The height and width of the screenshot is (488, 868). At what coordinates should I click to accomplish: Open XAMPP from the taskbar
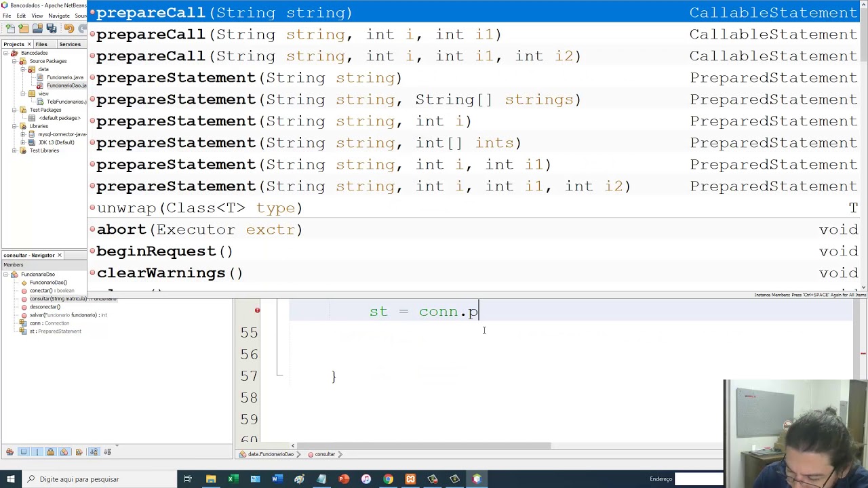tap(410, 479)
